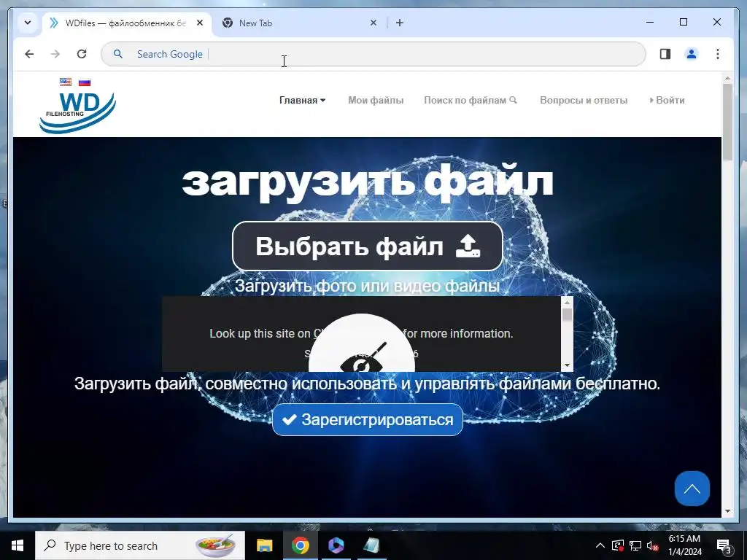Switch to the WDfiles browser tab
Screen dimensions: 747x560
tap(125, 23)
